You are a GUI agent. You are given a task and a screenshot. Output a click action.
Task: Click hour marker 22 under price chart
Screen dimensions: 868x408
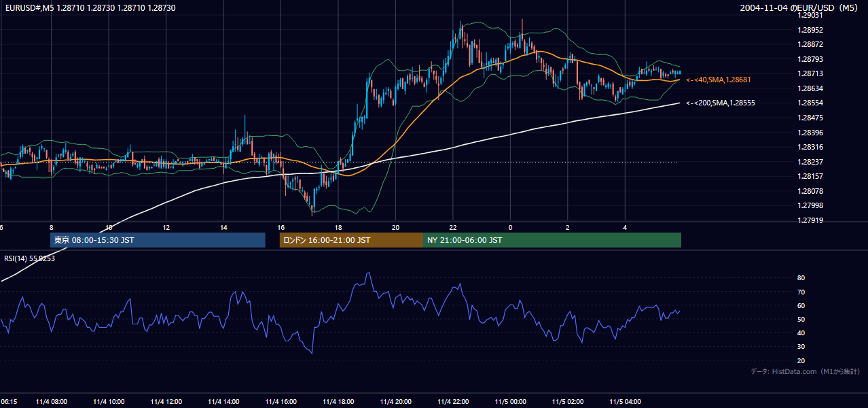453,227
